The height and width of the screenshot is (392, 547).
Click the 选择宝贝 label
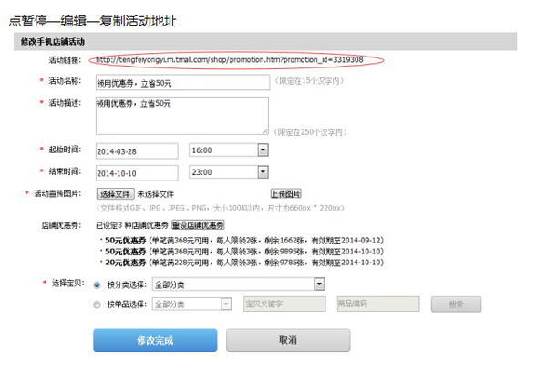pyautogui.click(x=68, y=284)
